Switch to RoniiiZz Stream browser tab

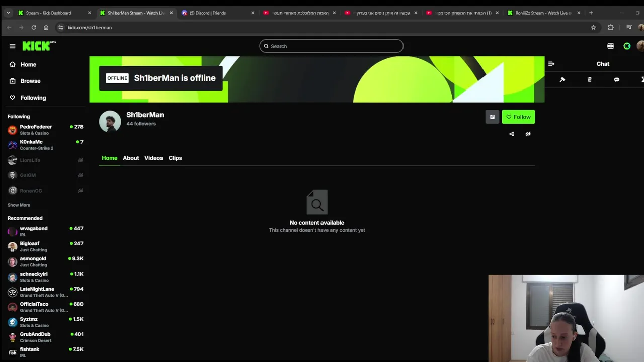point(543,13)
